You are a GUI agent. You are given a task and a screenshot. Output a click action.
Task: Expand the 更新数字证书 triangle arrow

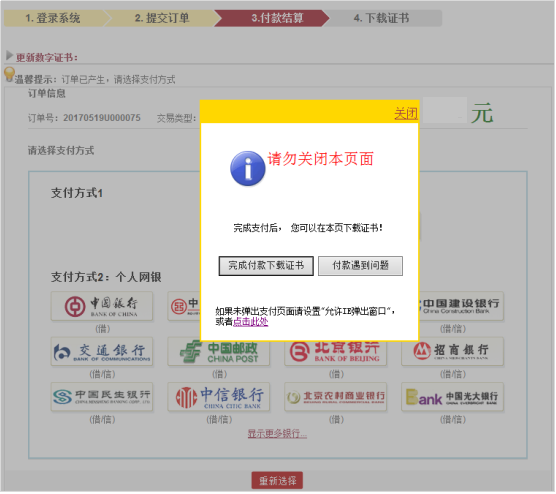10,56
